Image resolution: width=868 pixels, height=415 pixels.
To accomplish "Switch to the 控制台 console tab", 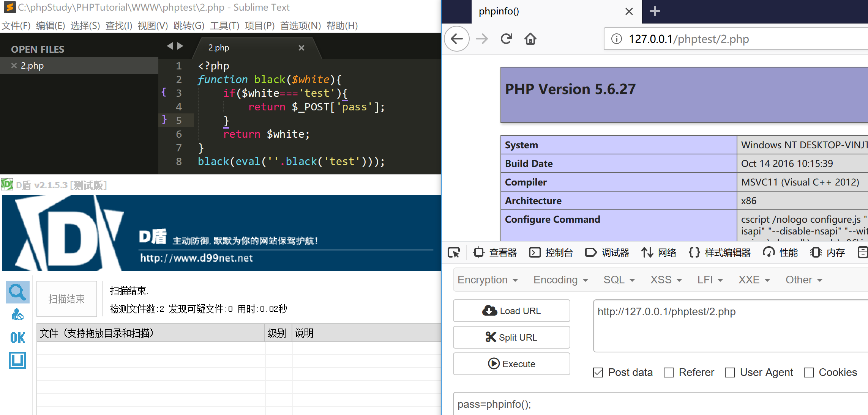I will (x=551, y=253).
